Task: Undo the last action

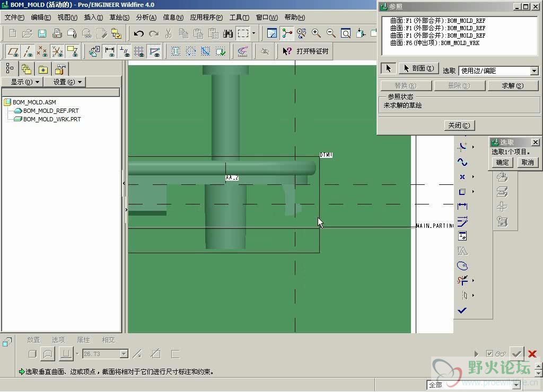Action: (138, 33)
